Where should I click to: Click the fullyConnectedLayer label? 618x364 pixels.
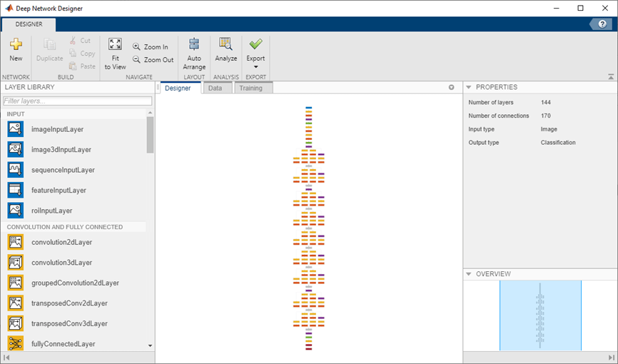click(x=64, y=344)
